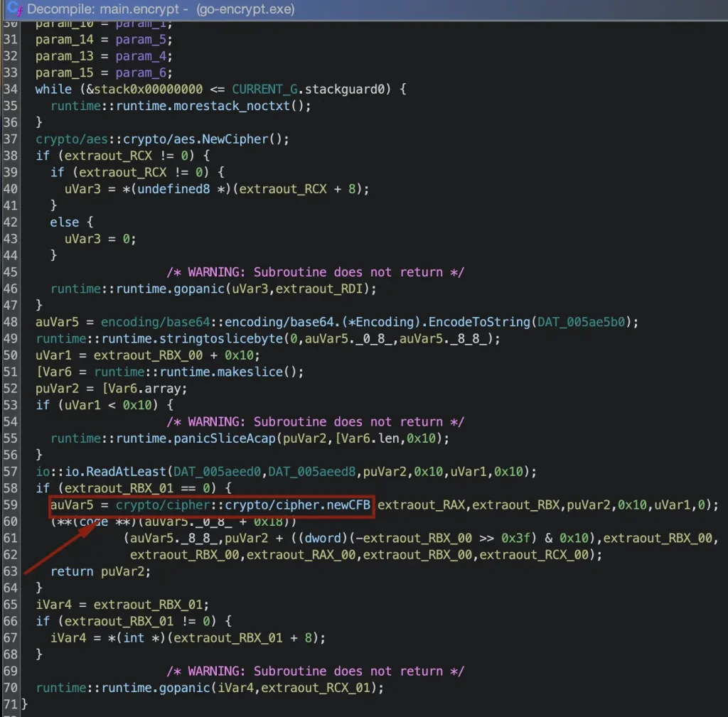The image size is (728, 717).
Task: Click the Decompile panel icon in title bar
Action: [14, 9]
